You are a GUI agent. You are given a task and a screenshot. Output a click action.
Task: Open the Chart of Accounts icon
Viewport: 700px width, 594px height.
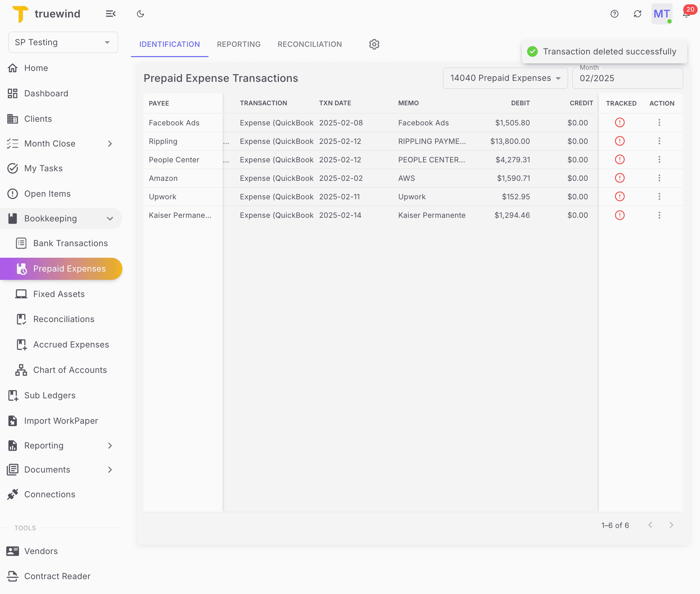pos(21,370)
